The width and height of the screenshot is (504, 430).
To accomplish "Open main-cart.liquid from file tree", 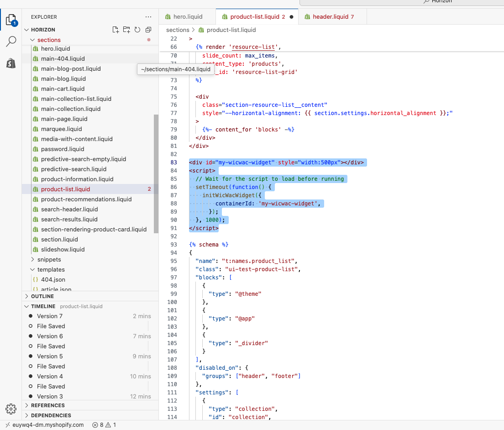I will click(63, 89).
